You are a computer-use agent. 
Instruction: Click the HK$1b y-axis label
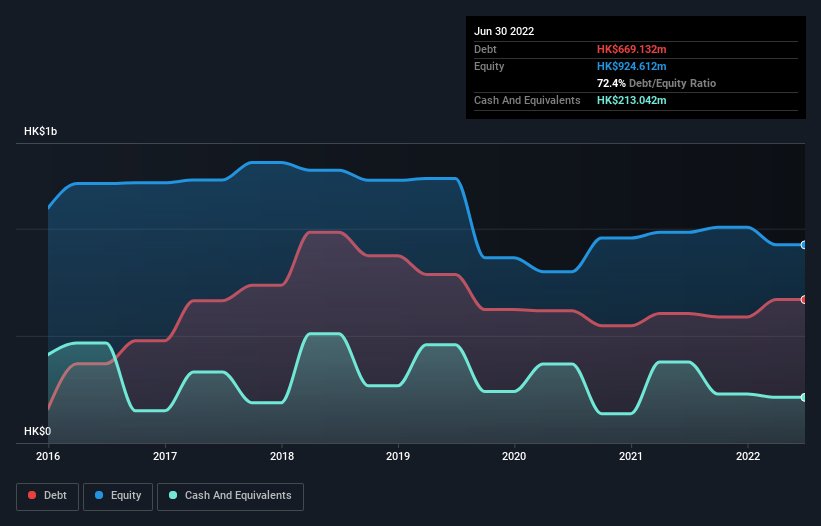[x=40, y=131]
